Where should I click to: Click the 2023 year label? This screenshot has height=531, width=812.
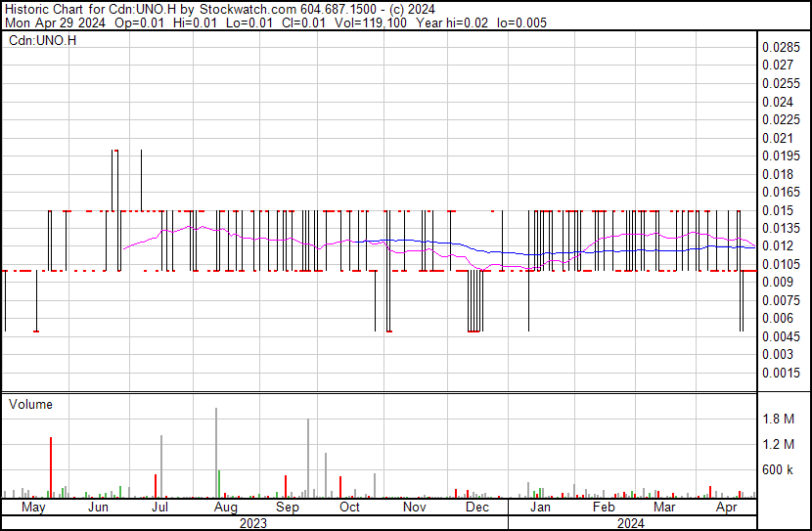coord(253,523)
